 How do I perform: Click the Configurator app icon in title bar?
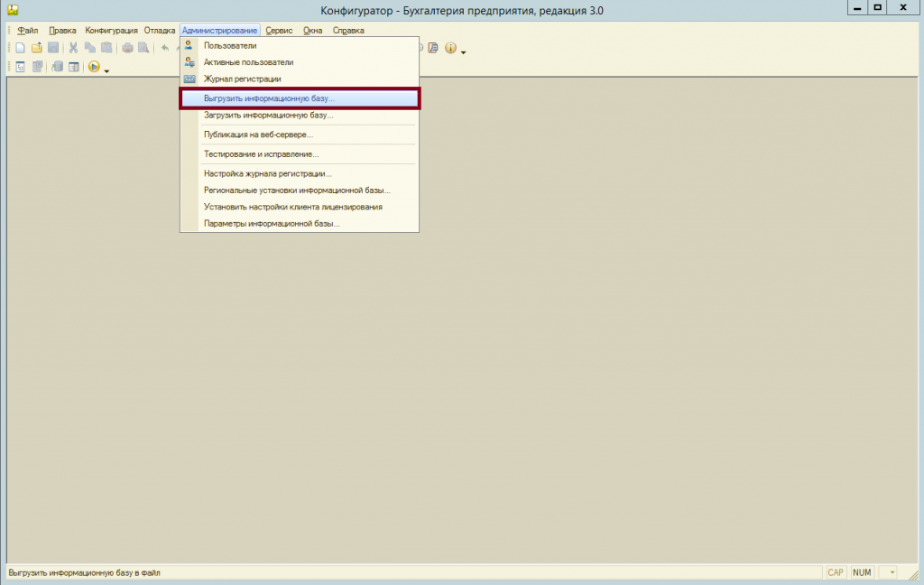tap(13, 10)
